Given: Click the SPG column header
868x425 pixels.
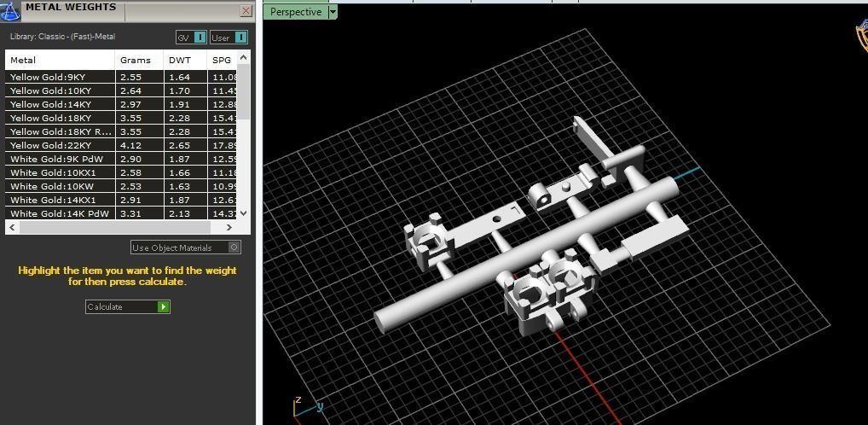Looking at the screenshot, I should (222, 60).
